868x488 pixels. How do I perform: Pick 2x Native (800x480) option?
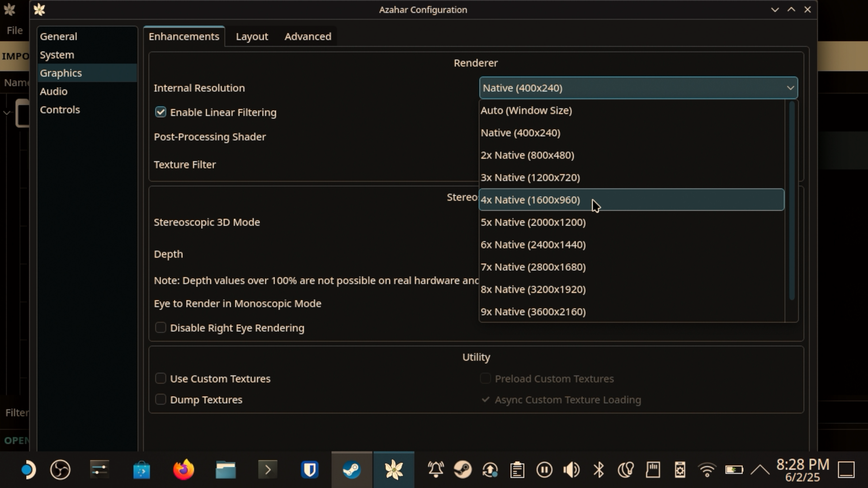[632, 155]
